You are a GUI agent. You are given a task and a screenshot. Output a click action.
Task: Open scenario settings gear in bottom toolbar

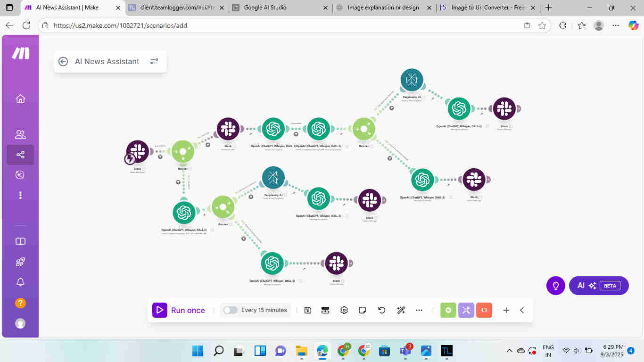click(344, 310)
